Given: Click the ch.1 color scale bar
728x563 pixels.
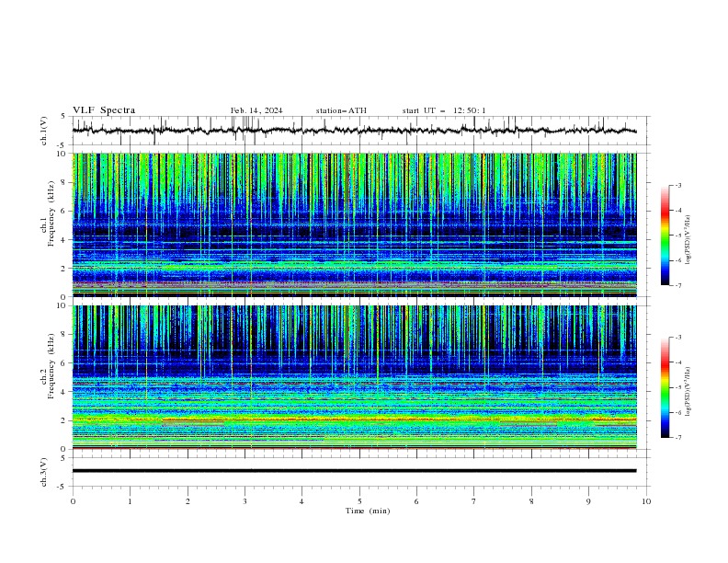Looking at the screenshot, I should [x=665, y=236].
